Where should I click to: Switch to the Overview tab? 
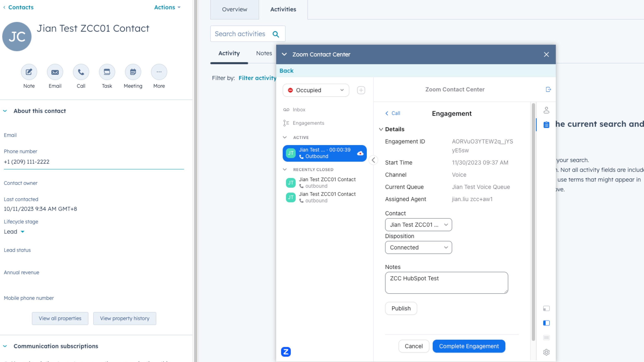pyautogui.click(x=234, y=10)
